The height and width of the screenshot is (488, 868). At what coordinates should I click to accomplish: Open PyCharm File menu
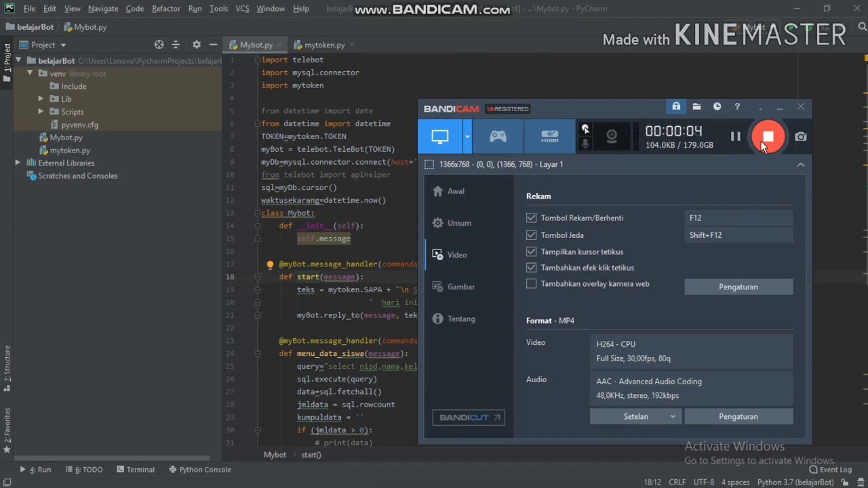tap(29, 9)
